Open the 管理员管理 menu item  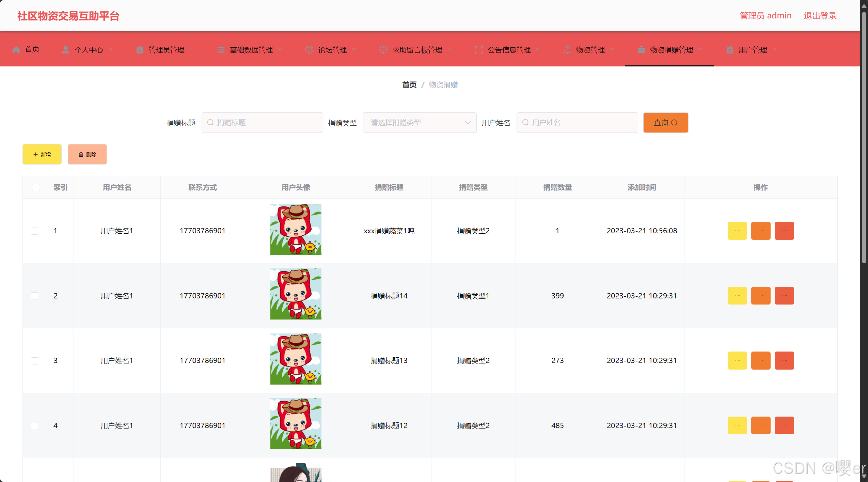pos(166,50)
